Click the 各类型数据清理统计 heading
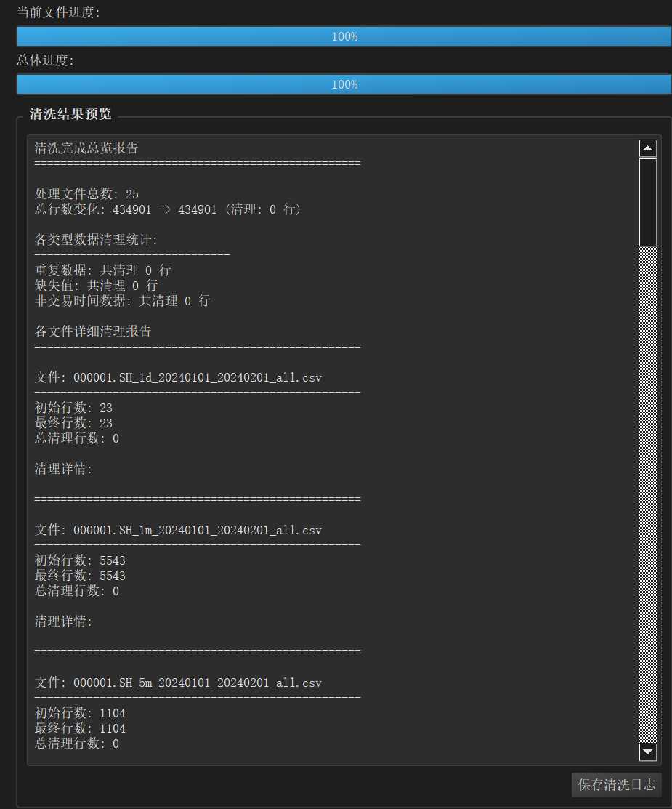 coord(96,240)
